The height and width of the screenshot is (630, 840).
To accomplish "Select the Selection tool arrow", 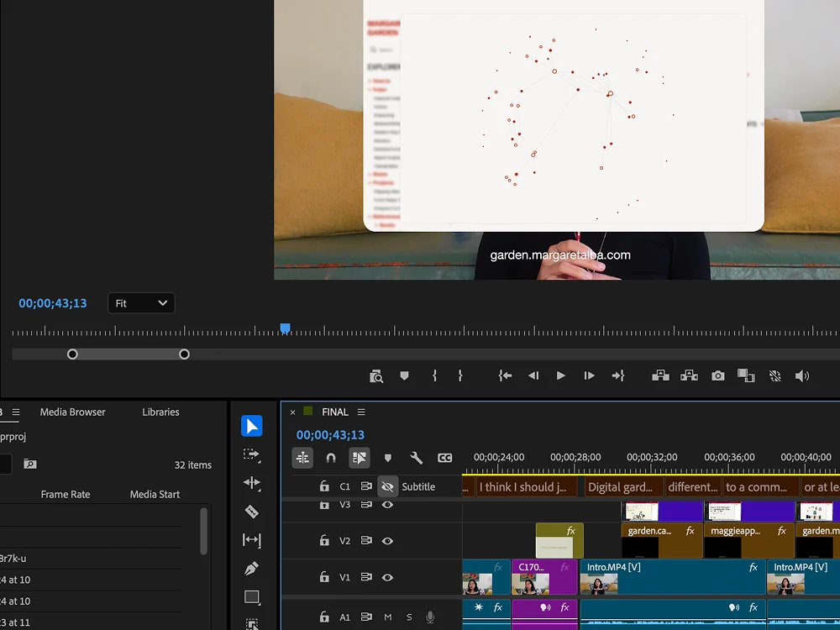I will (252, 426).
